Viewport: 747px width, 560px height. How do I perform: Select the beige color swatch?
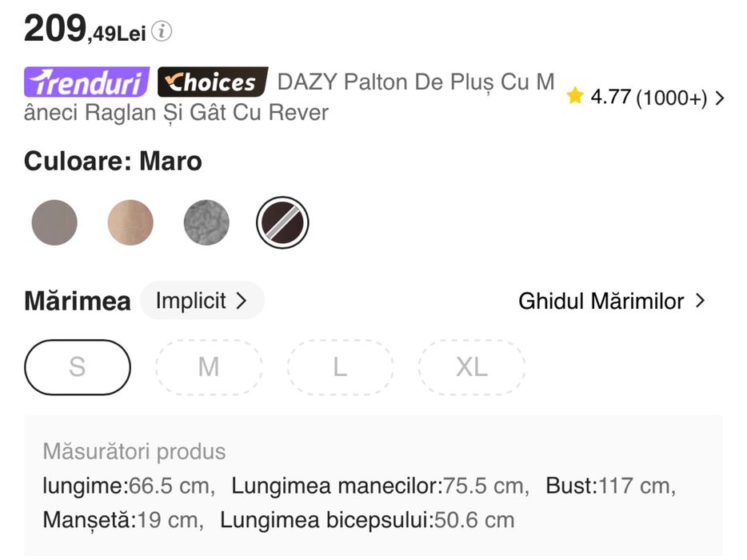[130, 222]
